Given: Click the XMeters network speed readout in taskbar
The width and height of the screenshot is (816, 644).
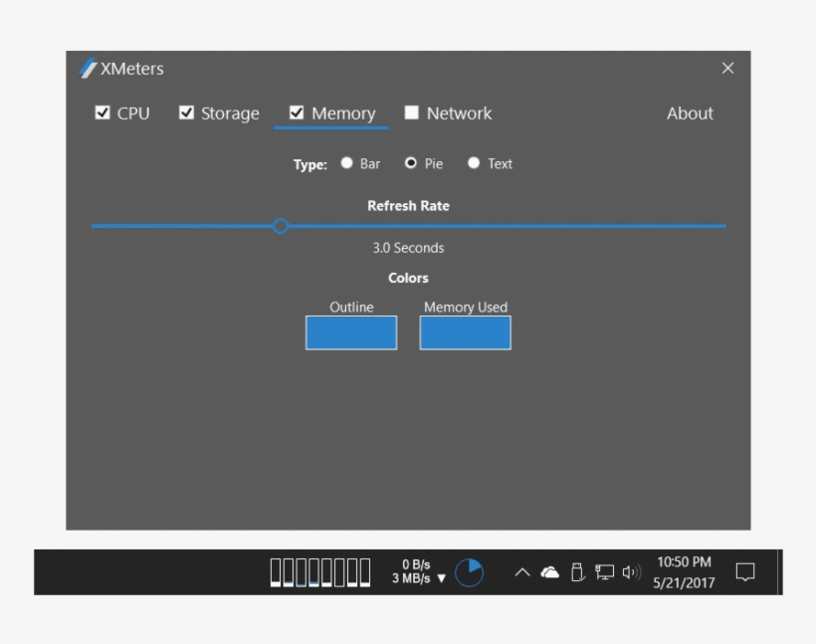Looking at the screenshot, I should [411, 572].
